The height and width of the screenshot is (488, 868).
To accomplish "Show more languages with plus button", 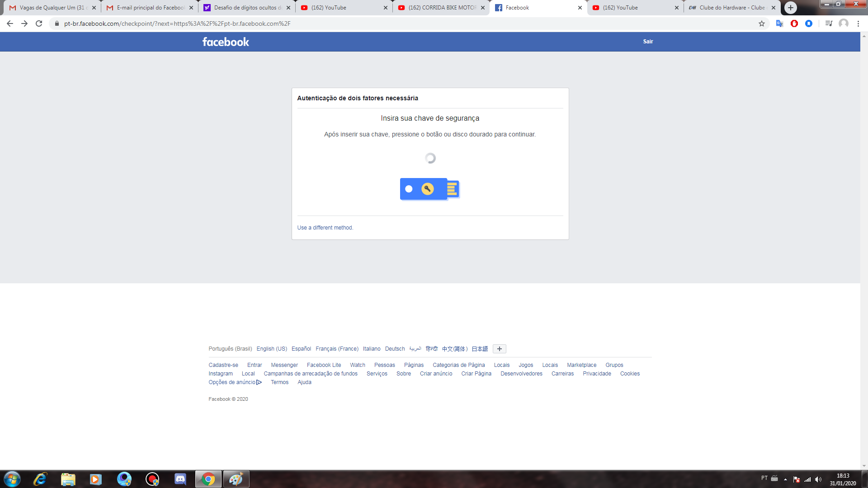I will coord(500,349).
